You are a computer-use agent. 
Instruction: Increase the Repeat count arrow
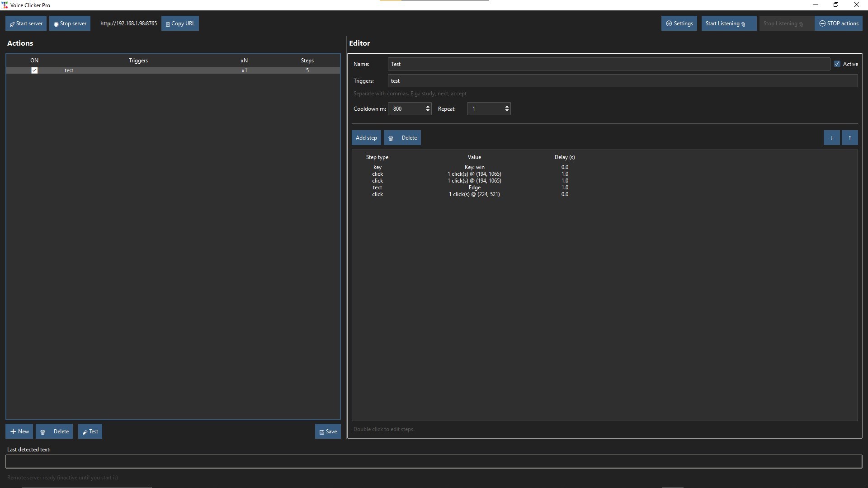(x=507, y=107)
